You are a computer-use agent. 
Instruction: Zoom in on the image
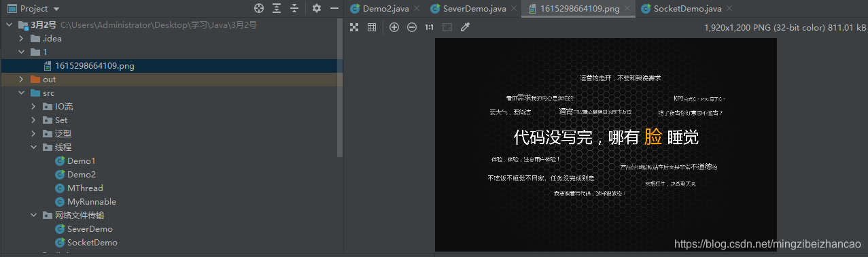[394, 27]
